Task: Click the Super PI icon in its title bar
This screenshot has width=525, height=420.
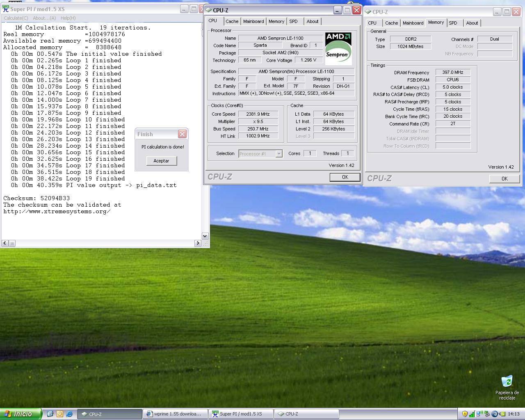Action: (6, 9)
